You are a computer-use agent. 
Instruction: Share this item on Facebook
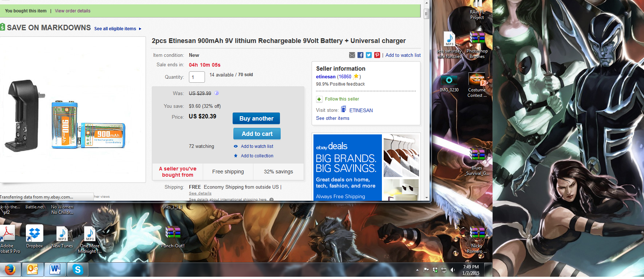360,55
